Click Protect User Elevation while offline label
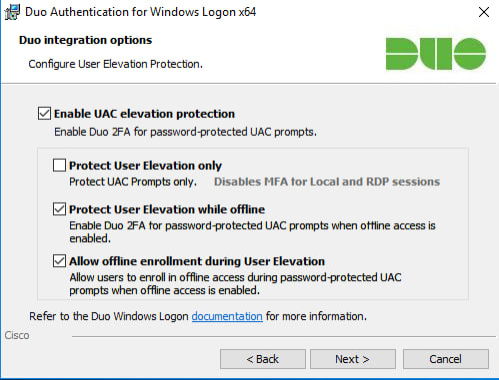 [167, 209]
